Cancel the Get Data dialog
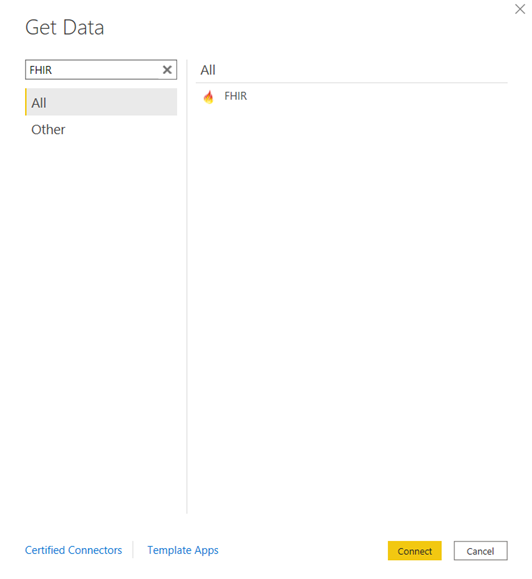Image resolution: width=532 pixels, height=579 pixels. point(480,551)
